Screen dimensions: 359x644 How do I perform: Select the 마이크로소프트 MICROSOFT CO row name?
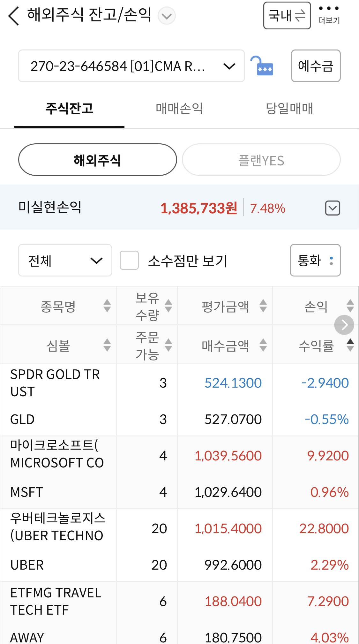pos(57,454)
